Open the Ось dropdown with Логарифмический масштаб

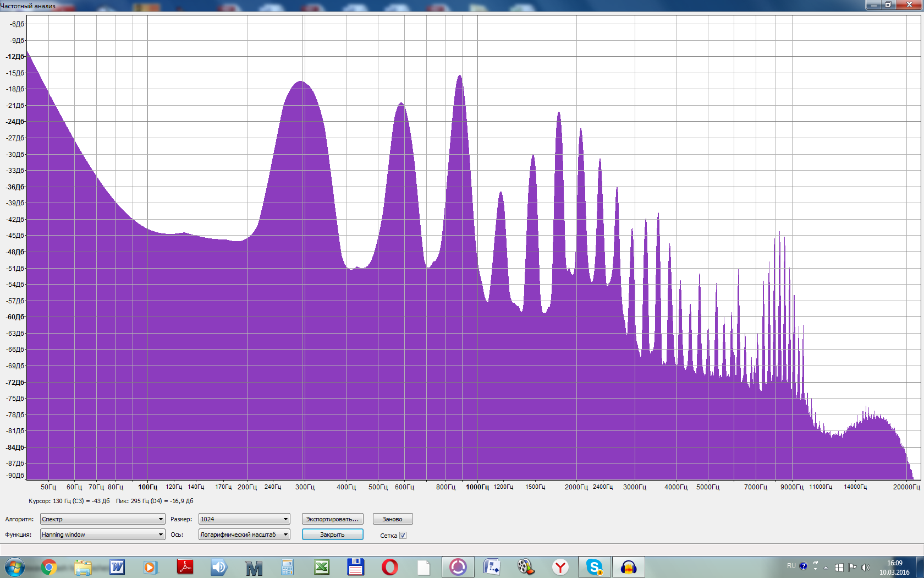click(x=244, y=535)
